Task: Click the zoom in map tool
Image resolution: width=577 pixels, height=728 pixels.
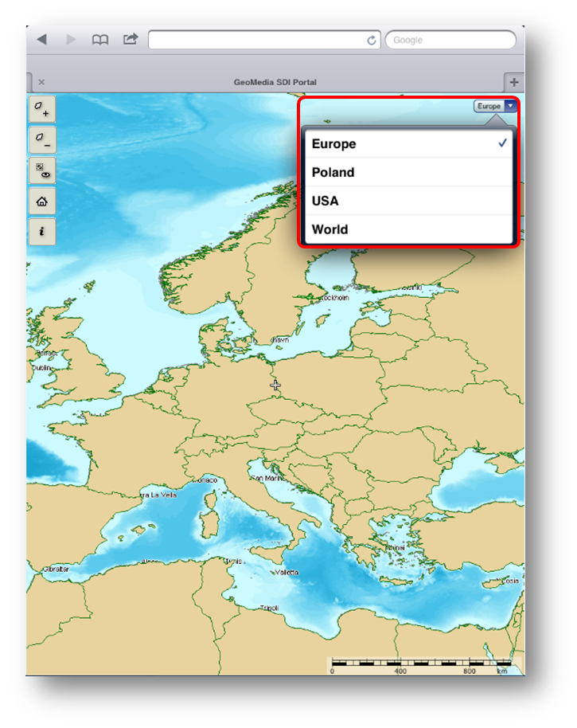Action: coord(41,109)
